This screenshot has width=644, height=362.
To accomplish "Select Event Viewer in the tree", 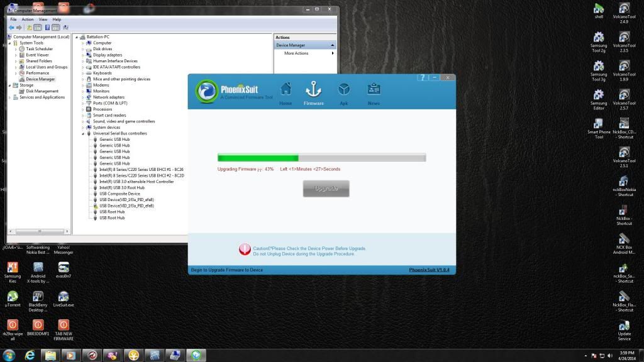I will (37, 55).
